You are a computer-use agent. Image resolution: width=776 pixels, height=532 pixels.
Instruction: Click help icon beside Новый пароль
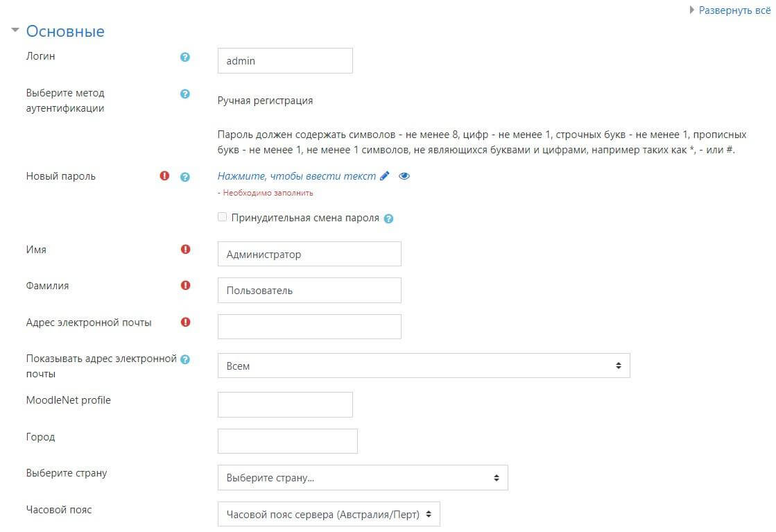[185, 177]
